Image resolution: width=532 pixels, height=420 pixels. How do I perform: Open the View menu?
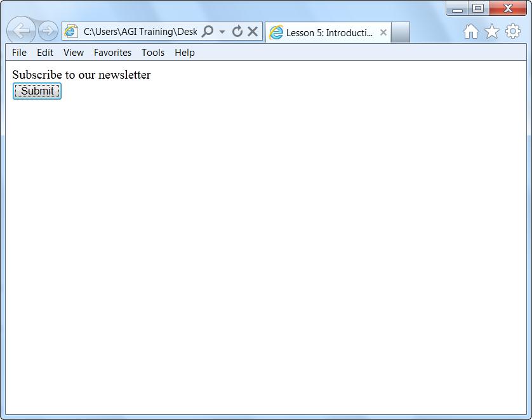pyautogui.click(x=74, y=53)
